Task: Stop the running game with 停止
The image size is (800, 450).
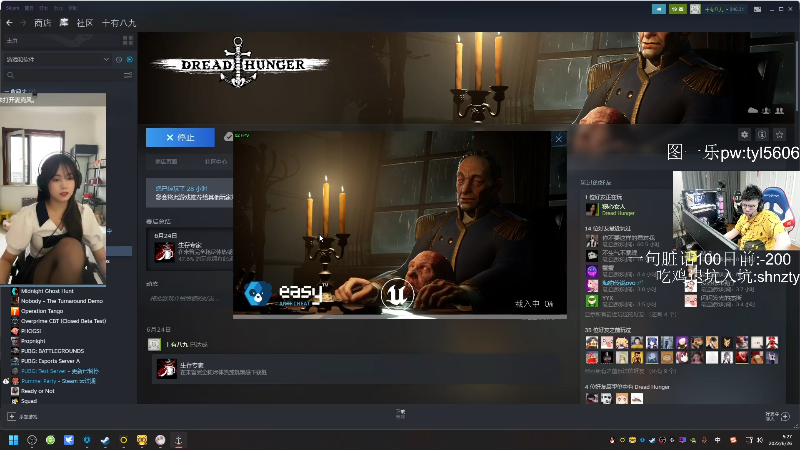Action: [x=180, y=137]
